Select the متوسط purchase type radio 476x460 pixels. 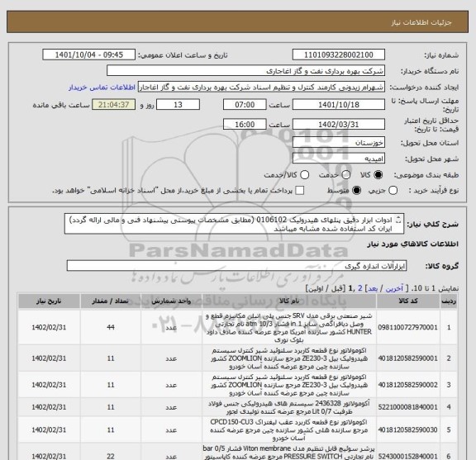[x=356, y=191]
